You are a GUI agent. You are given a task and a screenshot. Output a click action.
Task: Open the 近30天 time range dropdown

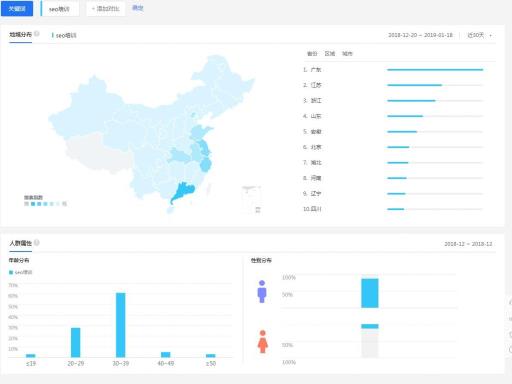479,35
